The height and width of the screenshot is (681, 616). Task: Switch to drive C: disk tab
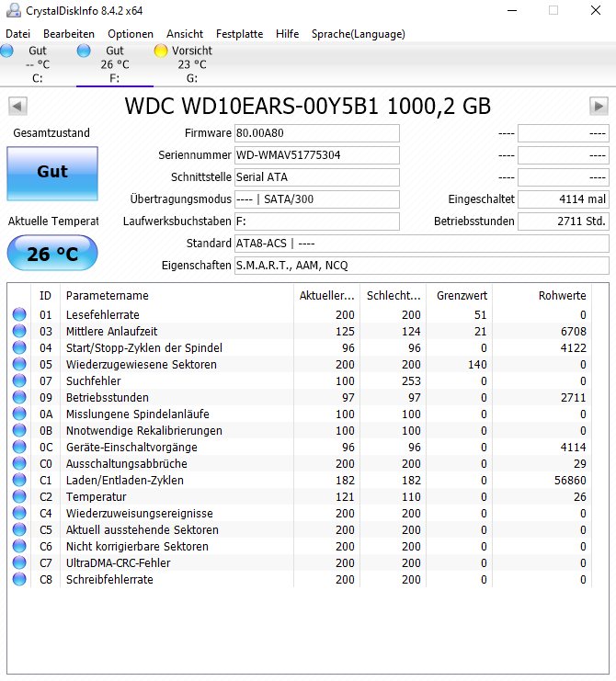pyautogui.click(x=38, y=64)
